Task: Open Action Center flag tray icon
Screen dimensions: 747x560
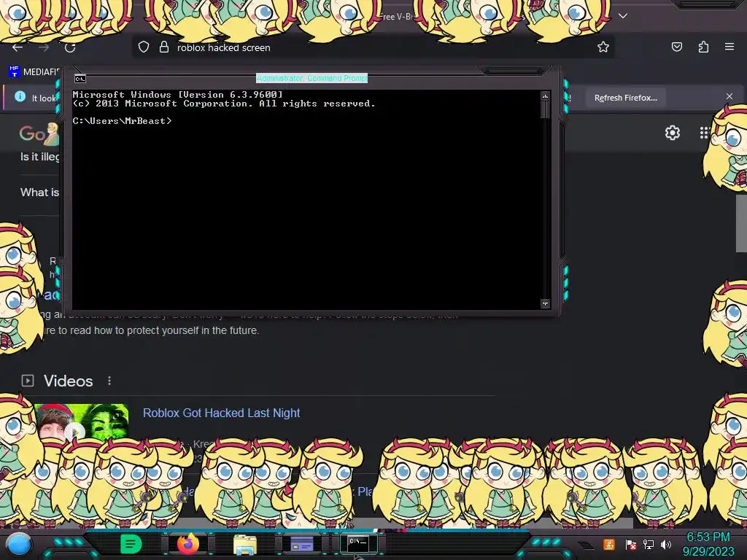Action: [x=630, y=544]
